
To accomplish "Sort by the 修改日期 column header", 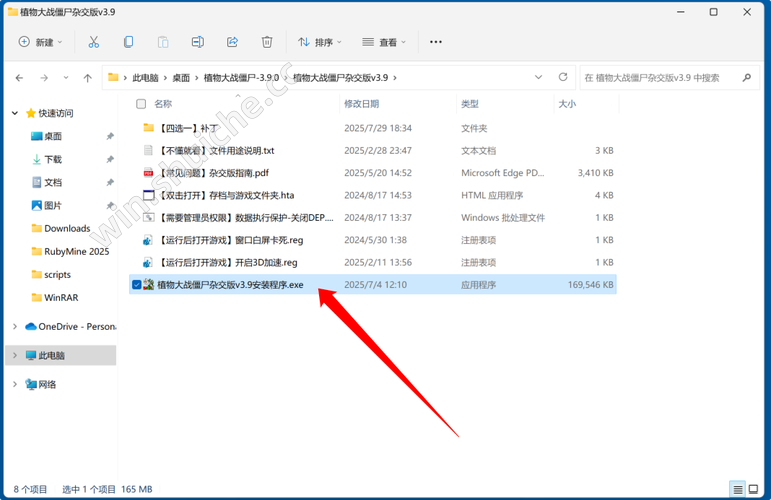I will click(361, 104).
